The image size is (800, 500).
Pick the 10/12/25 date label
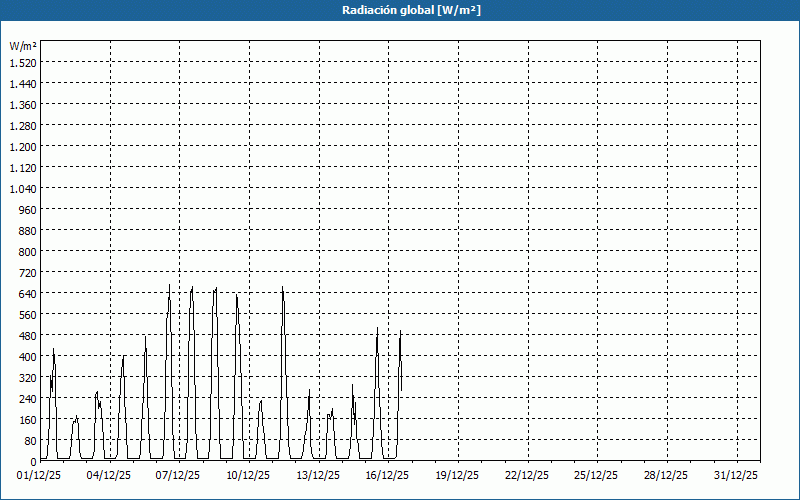(249, 475)
